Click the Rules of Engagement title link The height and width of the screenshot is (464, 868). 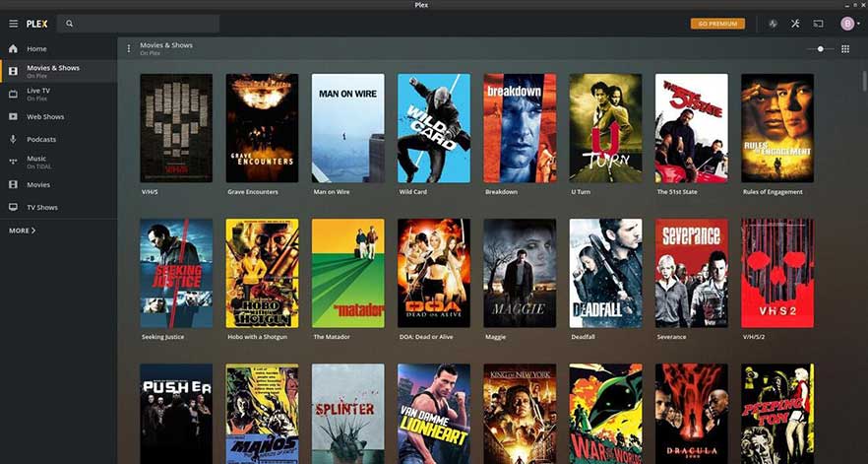pyautogui.click(x=773, y=192)
